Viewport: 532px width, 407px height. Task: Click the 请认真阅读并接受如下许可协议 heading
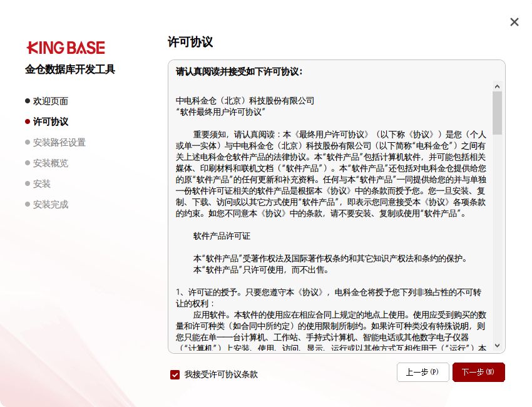click(x=239, y=71)
